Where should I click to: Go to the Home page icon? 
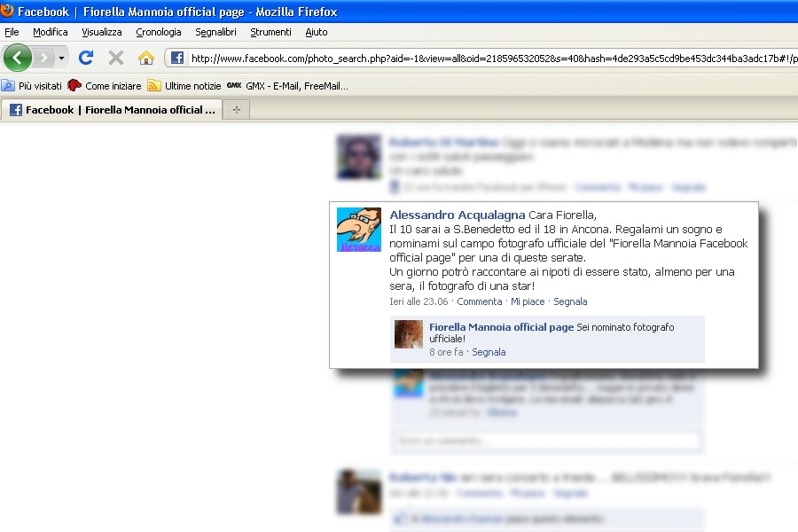(x=146, y=58)
